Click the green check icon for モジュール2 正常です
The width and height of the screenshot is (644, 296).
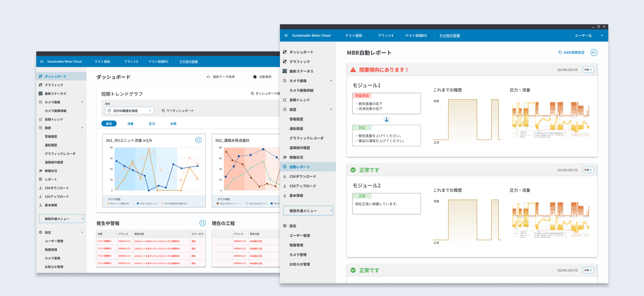point(353,170)
